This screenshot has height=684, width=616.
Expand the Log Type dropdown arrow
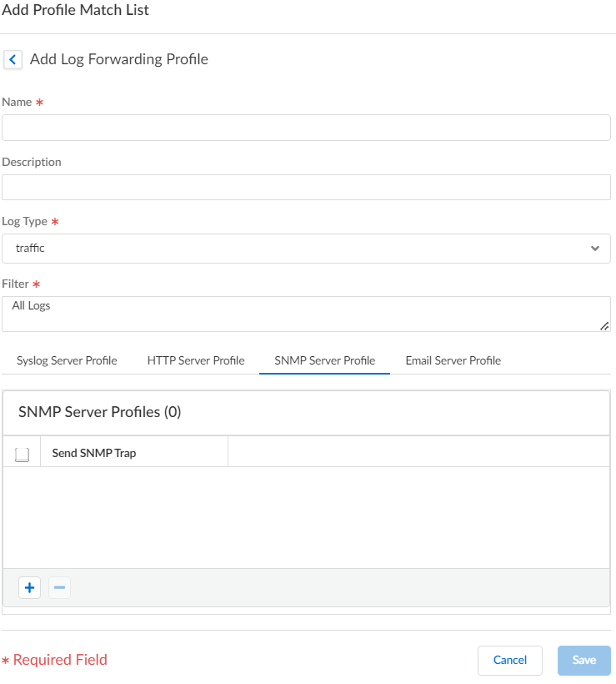(x=594, y=249)
